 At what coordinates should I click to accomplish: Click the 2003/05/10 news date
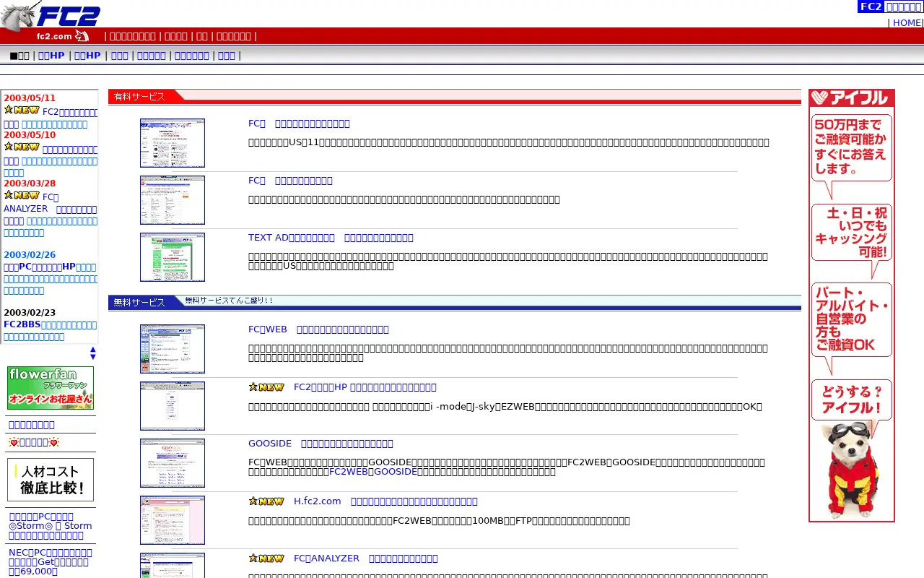(30, 135)
